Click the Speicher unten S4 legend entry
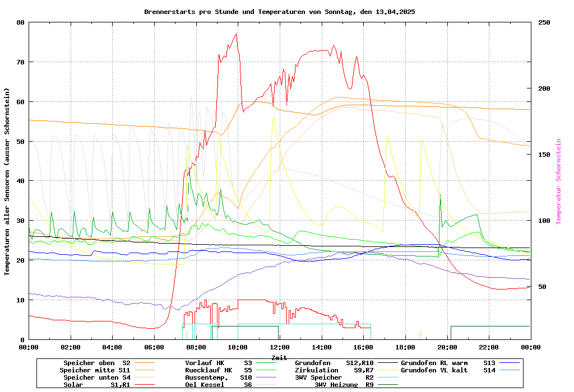 coord(95,377)
